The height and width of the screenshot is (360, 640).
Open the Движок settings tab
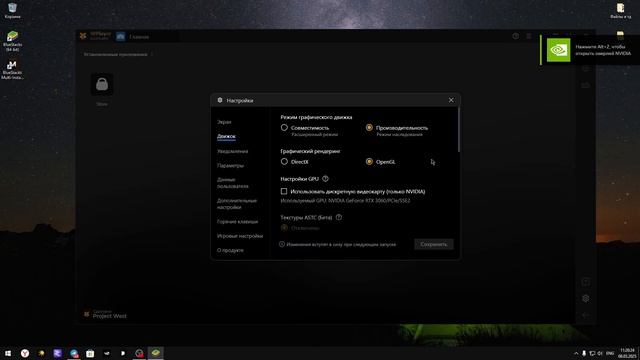coord(226,136)
